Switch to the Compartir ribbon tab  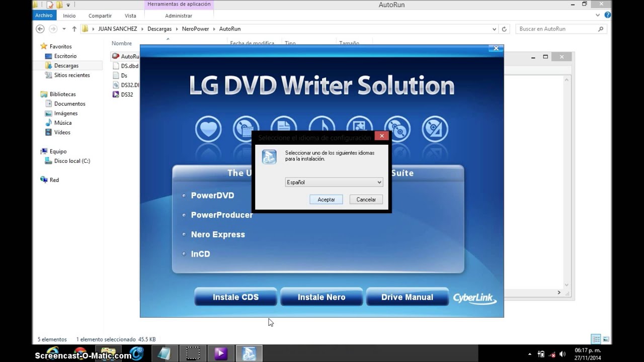click(100, 16)
